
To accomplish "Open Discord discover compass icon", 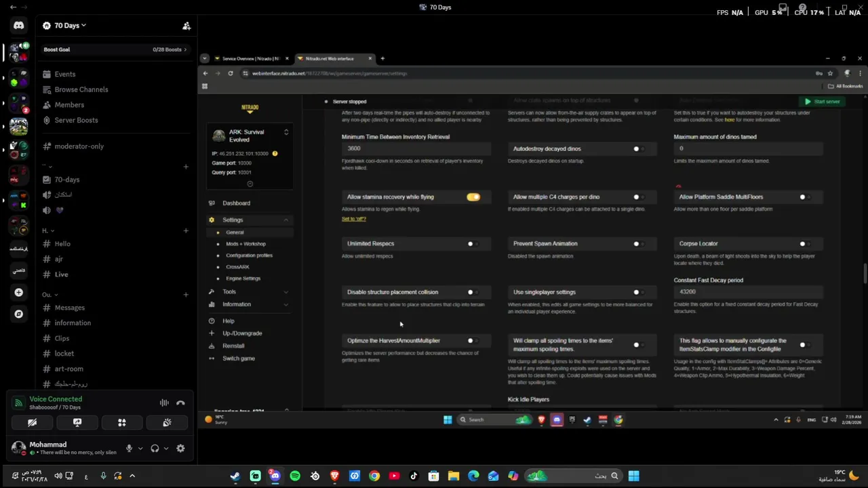I will pyautogui.click(x=18, y=314).
